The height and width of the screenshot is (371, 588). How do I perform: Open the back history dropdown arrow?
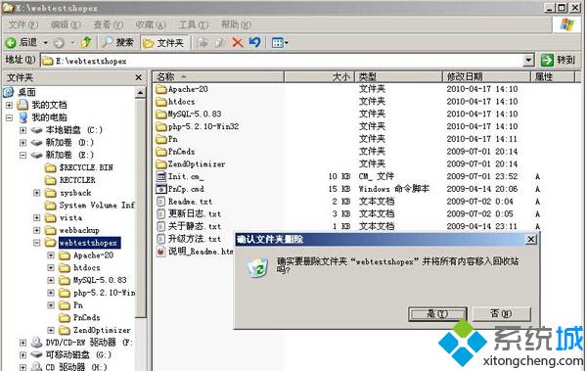click(x=46, y=43)
